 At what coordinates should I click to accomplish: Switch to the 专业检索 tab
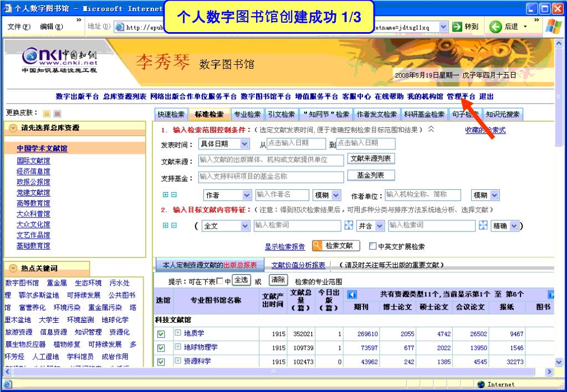point(247,115)
